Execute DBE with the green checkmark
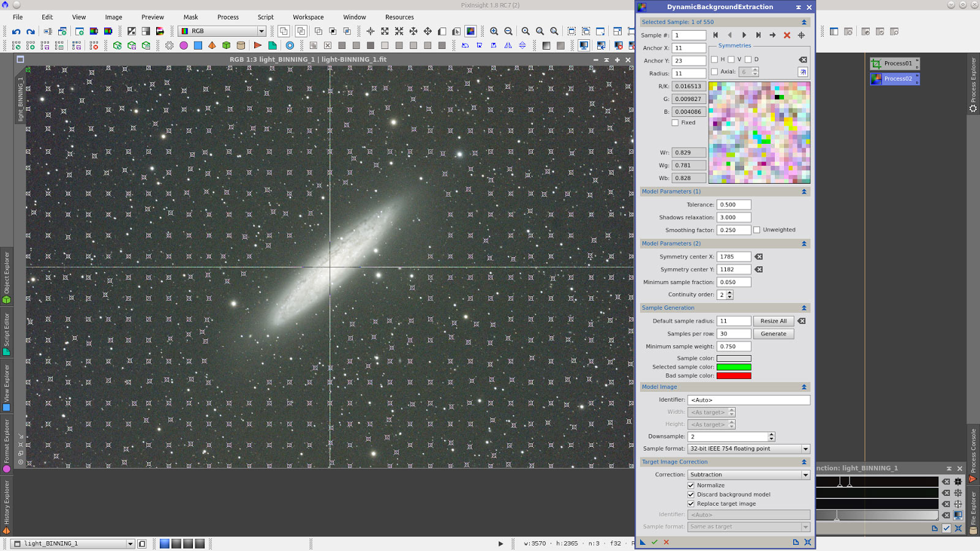 [654, 542]
